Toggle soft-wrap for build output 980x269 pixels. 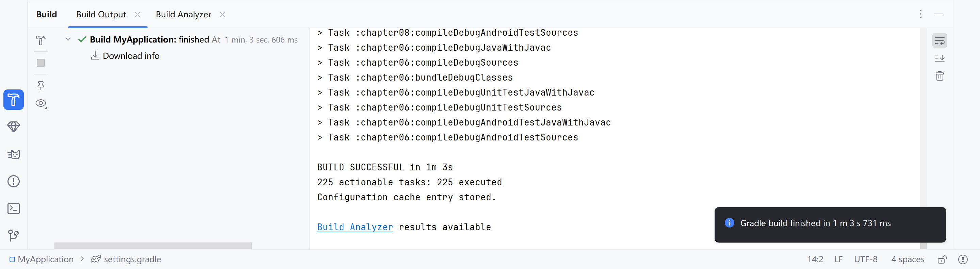click(940, 41)
